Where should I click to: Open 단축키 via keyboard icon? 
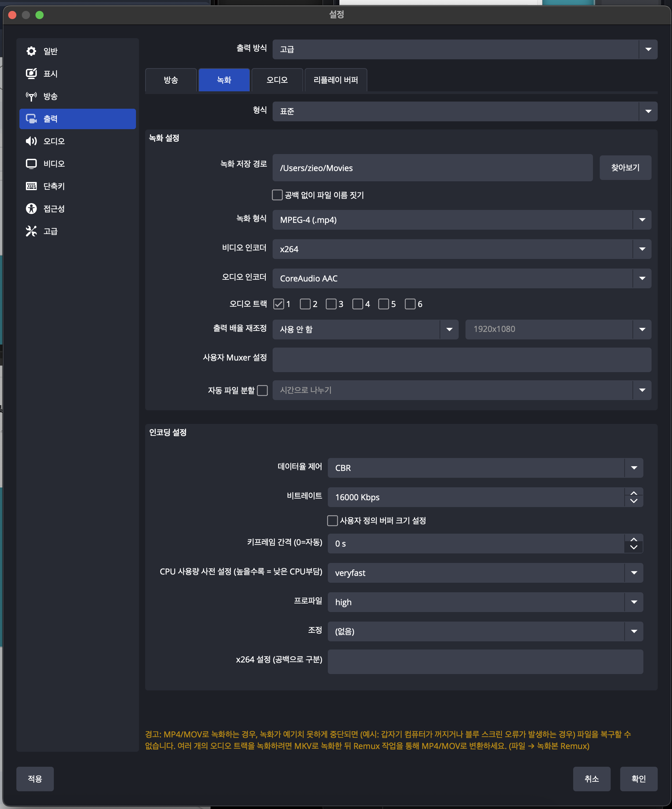coord(31,186)
